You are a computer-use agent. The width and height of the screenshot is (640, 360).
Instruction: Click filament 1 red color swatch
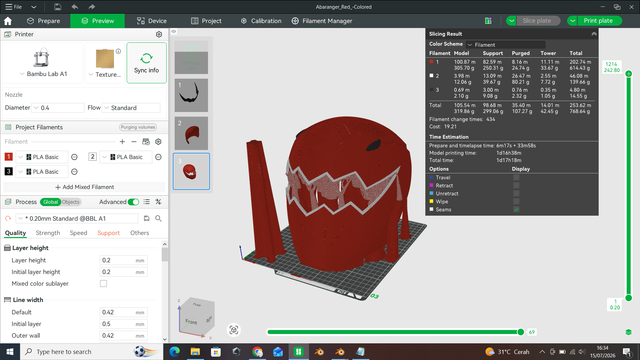pos(9,157)
